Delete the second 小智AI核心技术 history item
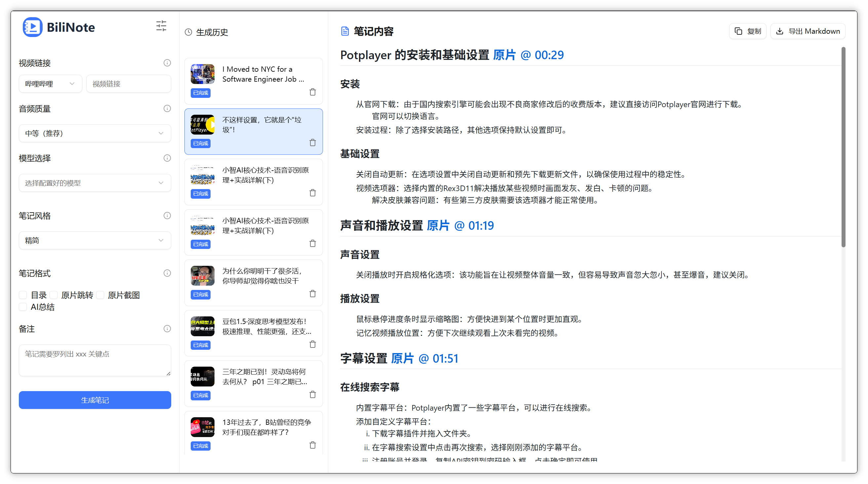 tap(313, 243)
